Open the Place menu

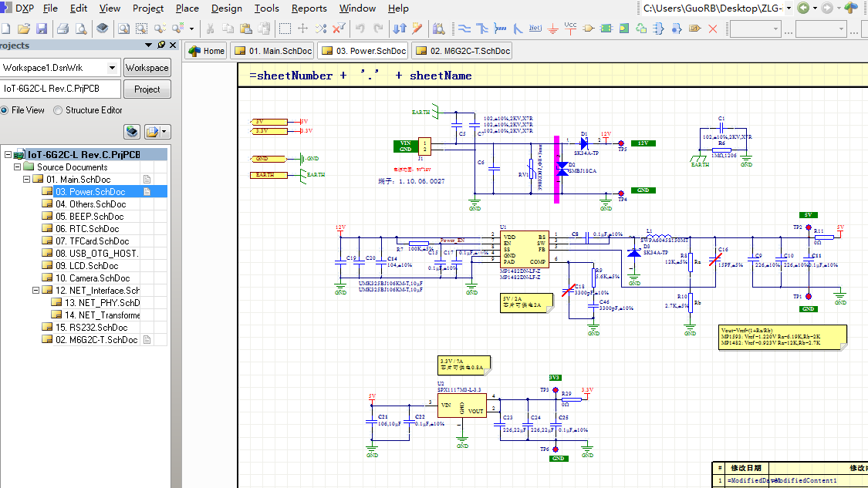tap(187, 8)
